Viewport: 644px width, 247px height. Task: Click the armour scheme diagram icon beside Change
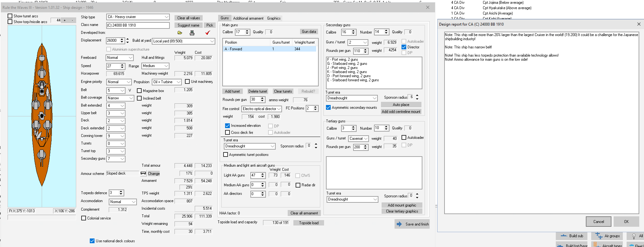click(x=143, y=173)
